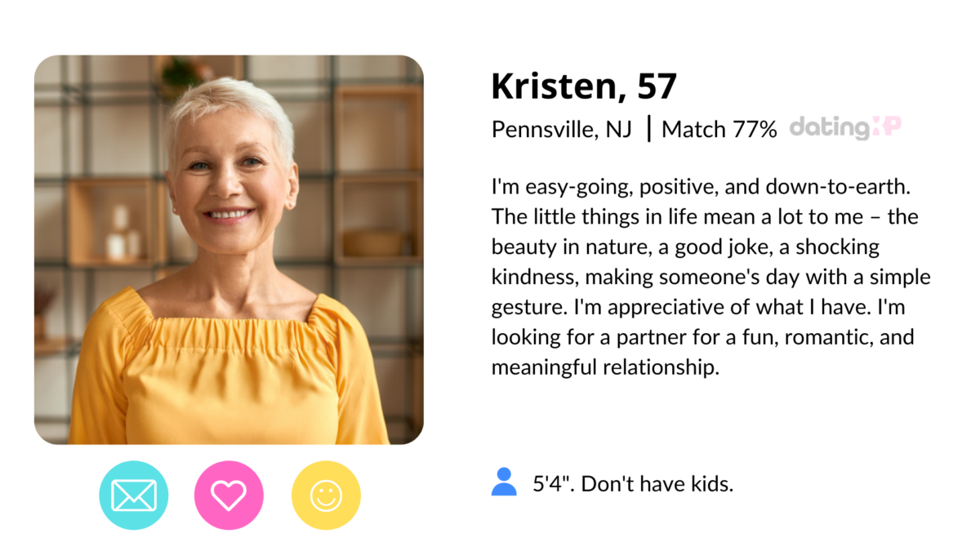Tap the heart inside the pink circle
The image size is (980, 551).
click(229, 495)
